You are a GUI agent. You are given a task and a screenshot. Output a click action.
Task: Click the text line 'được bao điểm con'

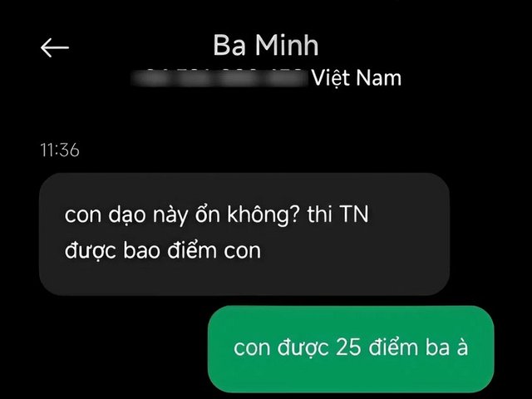(x=163, y=251)
